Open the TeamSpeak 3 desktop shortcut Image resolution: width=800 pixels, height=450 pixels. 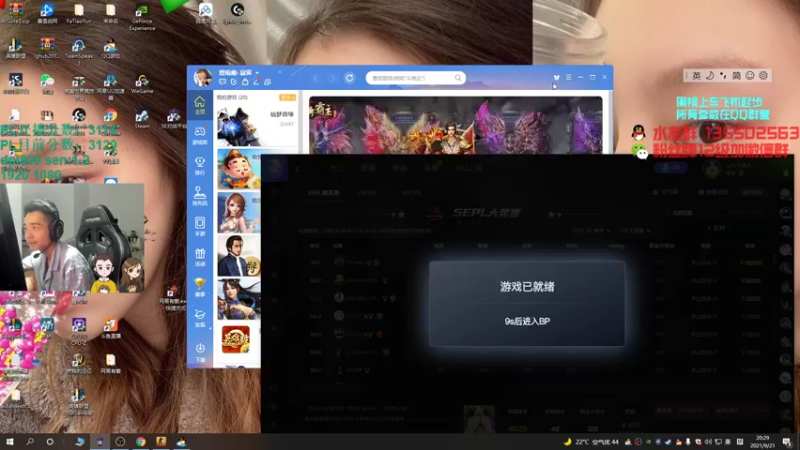(x=79, y=52)
